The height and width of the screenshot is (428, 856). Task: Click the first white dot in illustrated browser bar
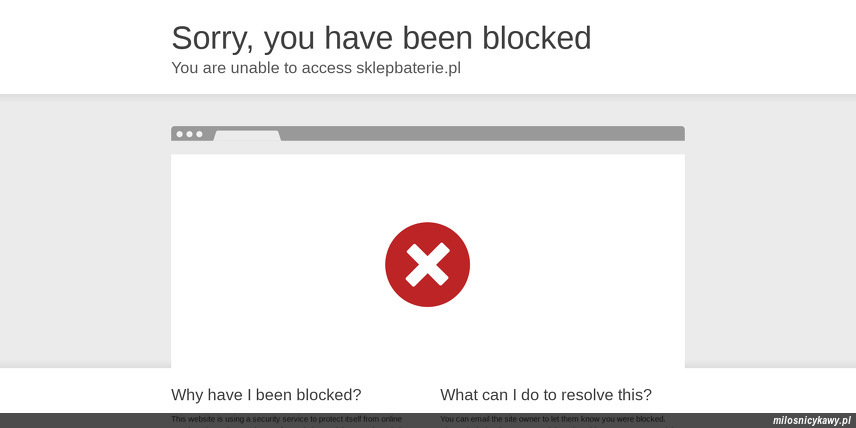(180, 134)
